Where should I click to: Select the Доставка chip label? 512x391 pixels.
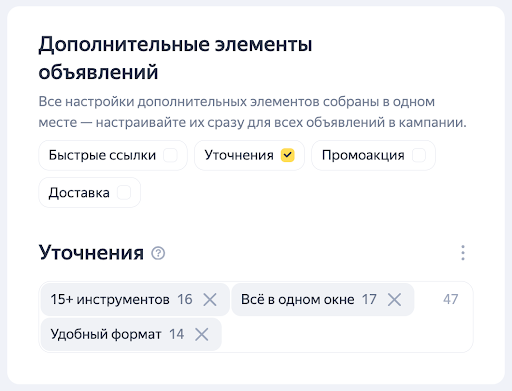click(79, 193)
